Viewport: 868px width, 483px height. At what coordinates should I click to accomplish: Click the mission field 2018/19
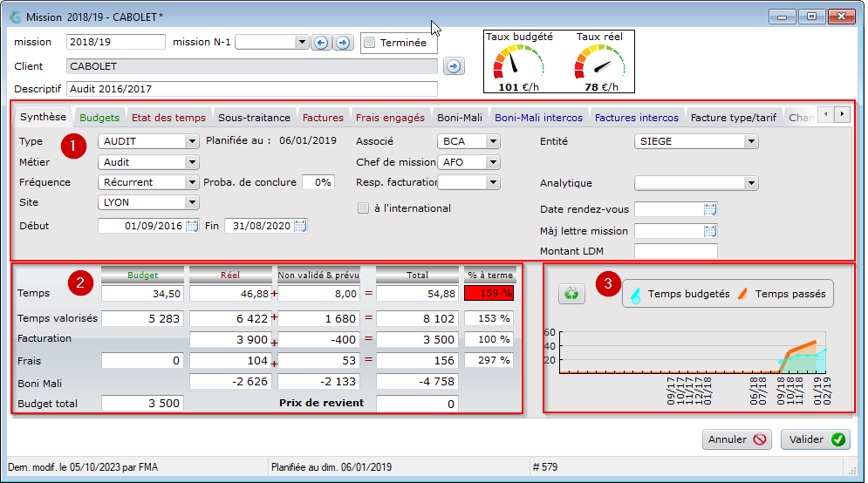116,42
